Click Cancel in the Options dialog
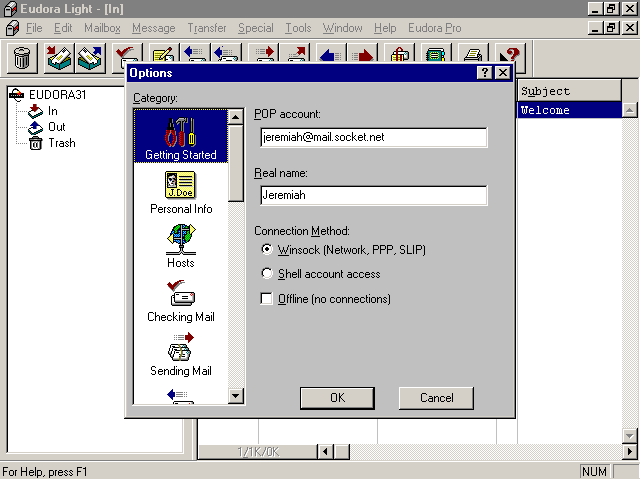Screen dimensions: 640x480 pos(436,398)
